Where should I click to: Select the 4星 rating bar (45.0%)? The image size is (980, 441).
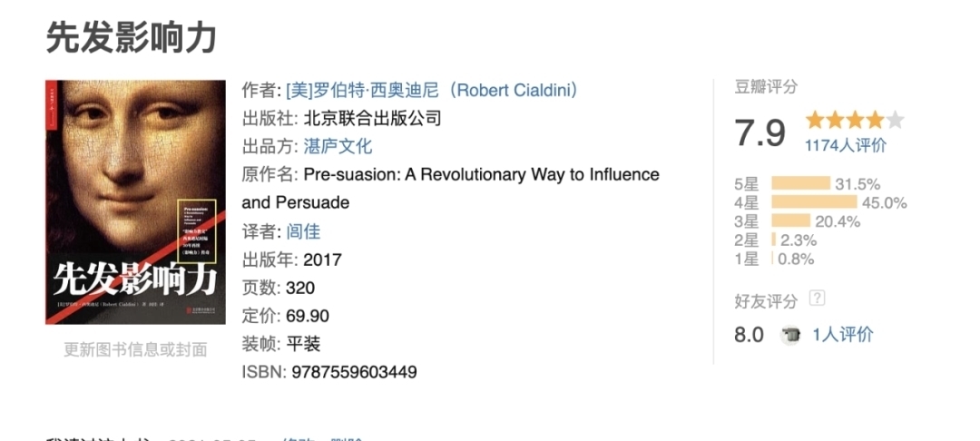814,202
